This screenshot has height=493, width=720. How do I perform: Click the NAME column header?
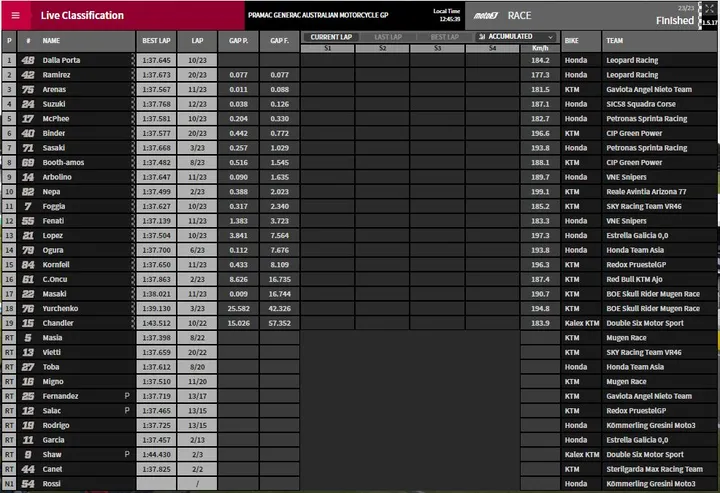51,41
